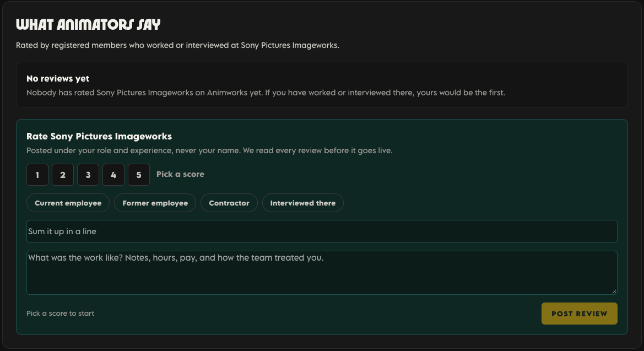This screenshot has width=644, height=351.
Task: Give a score of 5
Action: 139,175
